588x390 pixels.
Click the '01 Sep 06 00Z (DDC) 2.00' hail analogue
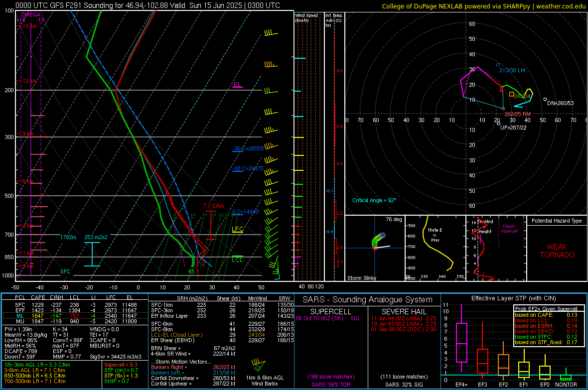(404, 329)
